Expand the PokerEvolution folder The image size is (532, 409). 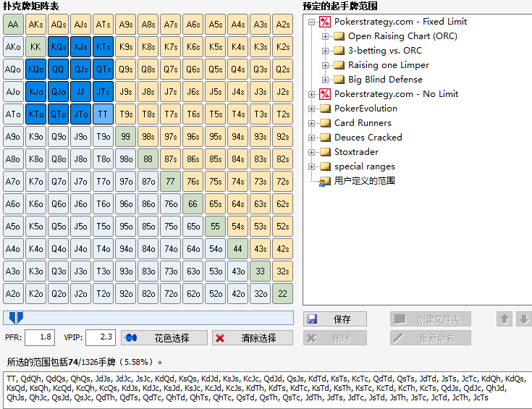pos(311,109)
